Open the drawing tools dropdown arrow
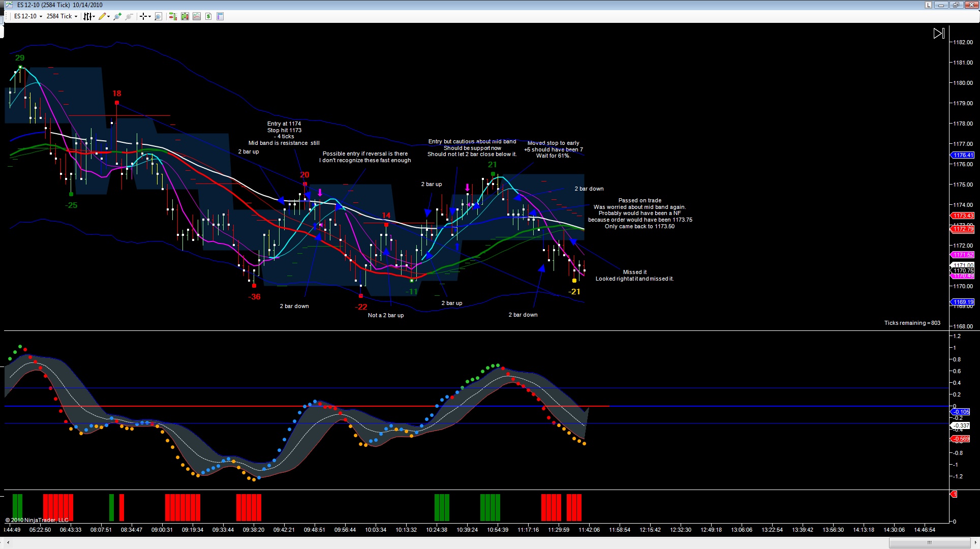The image size is (980, 549). pyautogui.click(x=108, y=16)
